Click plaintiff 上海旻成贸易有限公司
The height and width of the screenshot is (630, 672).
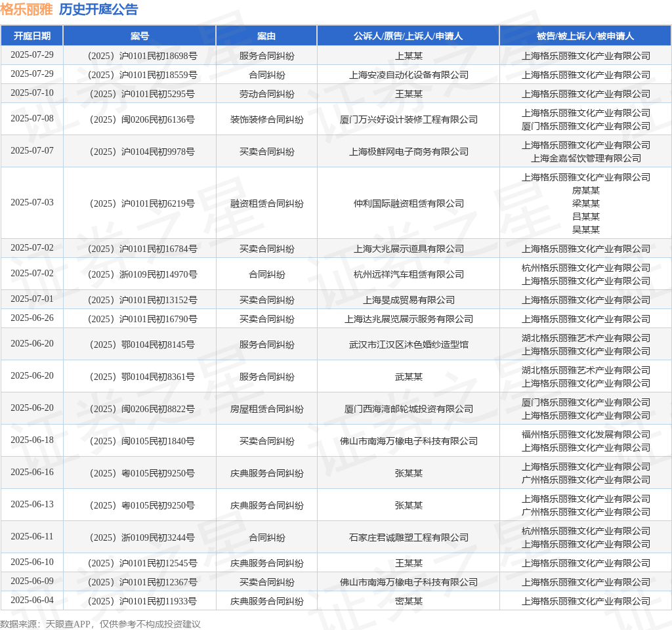tap(408, 300)
